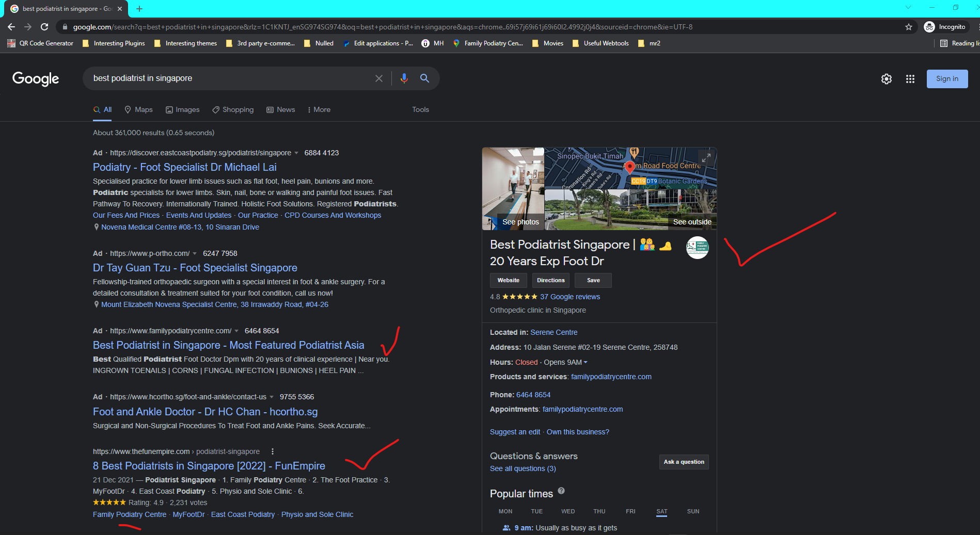Go forward with the browser forward arrow
Screen dimensions: 980x535
[28, 27]
